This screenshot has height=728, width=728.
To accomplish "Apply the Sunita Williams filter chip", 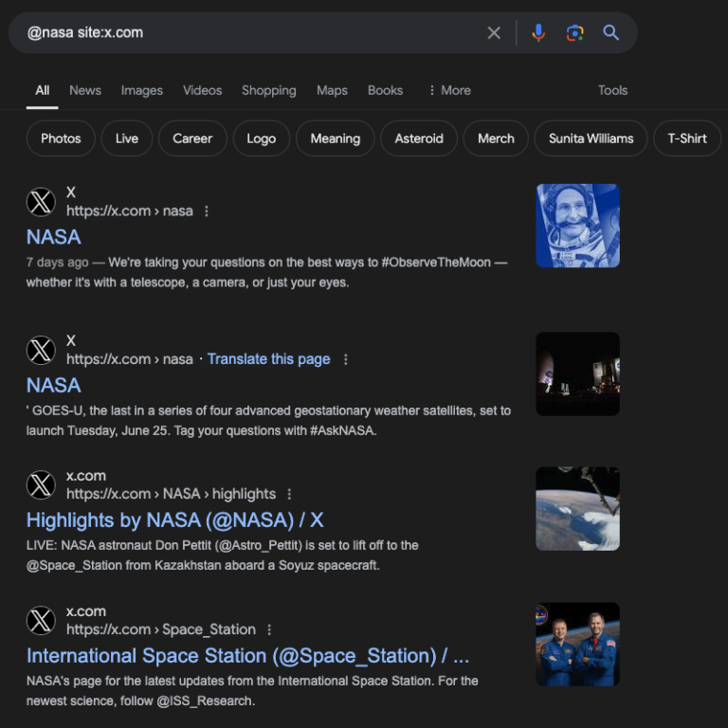I will point(591,138).
